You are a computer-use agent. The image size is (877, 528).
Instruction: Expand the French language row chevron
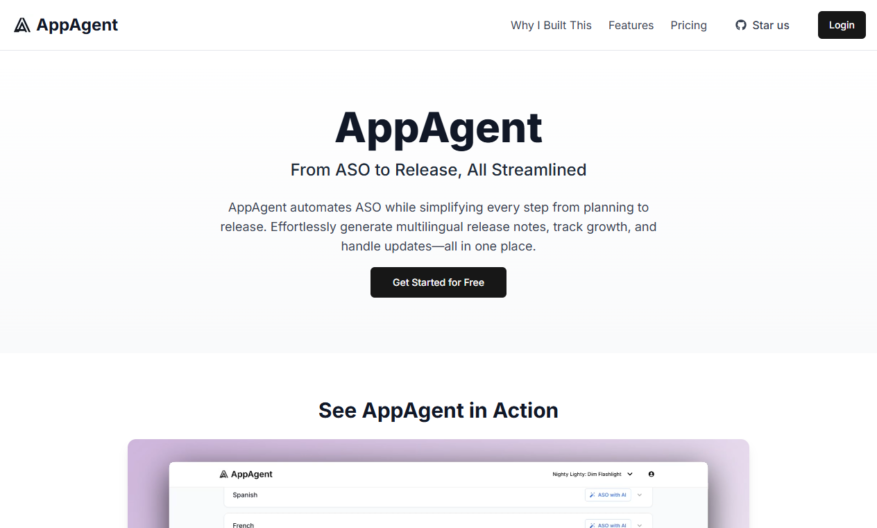(x=640, y=525)
